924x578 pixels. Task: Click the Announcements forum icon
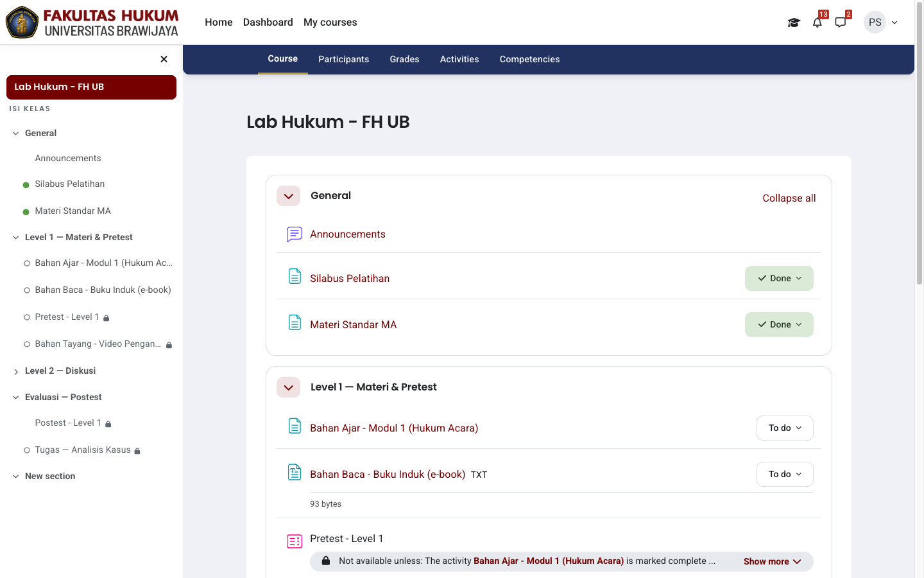(295, 234)
